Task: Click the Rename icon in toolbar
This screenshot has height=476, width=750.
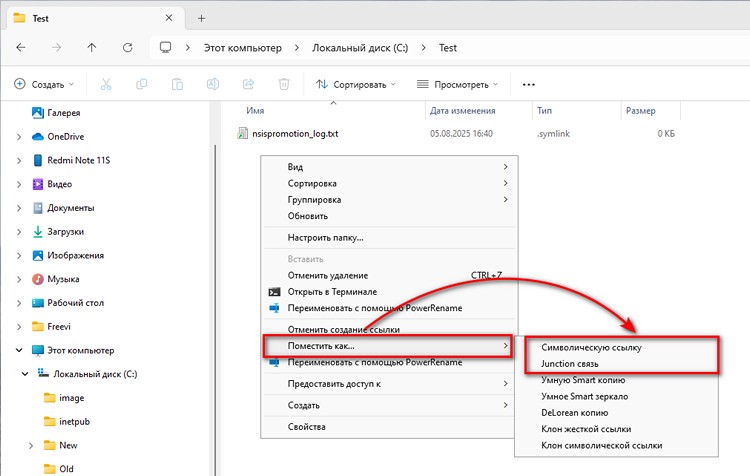Action: 213,85
